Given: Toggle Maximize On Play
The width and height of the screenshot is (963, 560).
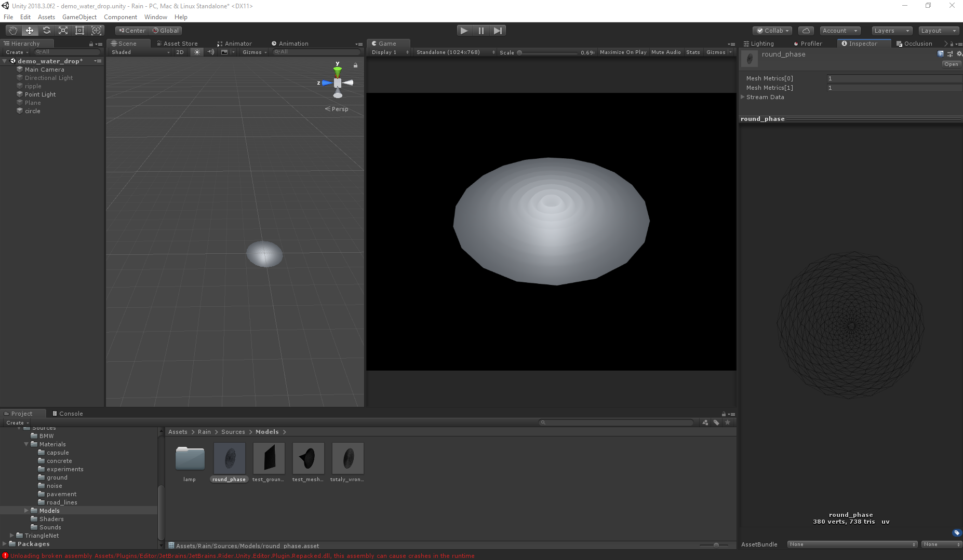Looking at the screenshot, I should click(x=623, y=52).
